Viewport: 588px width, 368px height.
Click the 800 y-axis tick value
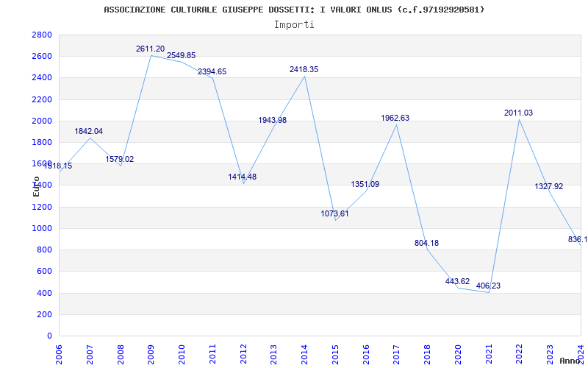click(45, 250)
